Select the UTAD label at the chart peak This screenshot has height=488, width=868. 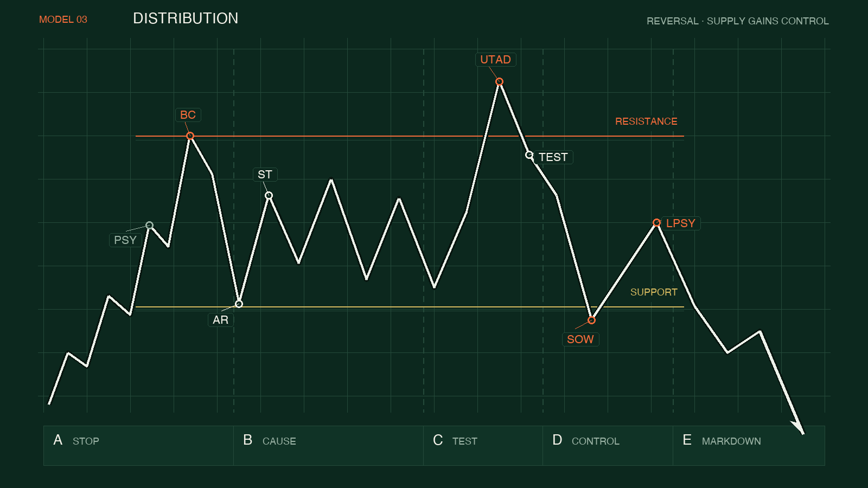[x=495, y=60]
